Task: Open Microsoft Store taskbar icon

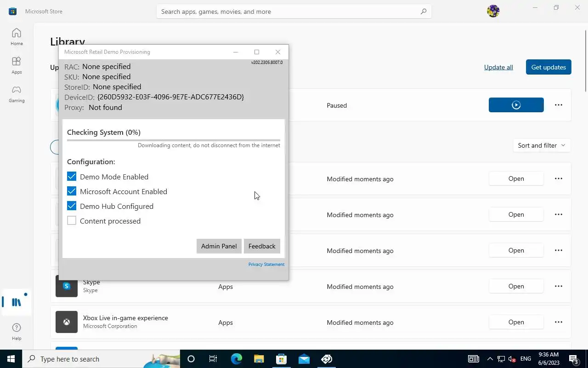Action: pos(281,359)
